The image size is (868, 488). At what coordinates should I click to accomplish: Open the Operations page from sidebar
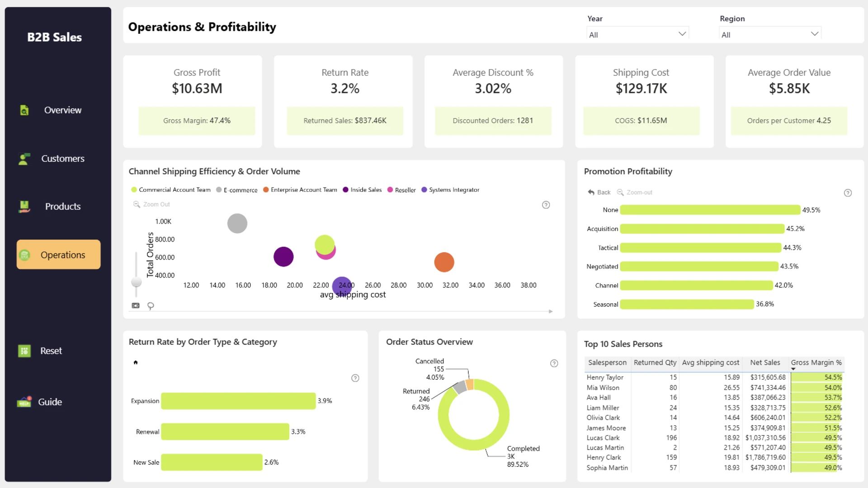tap(58, 255)
